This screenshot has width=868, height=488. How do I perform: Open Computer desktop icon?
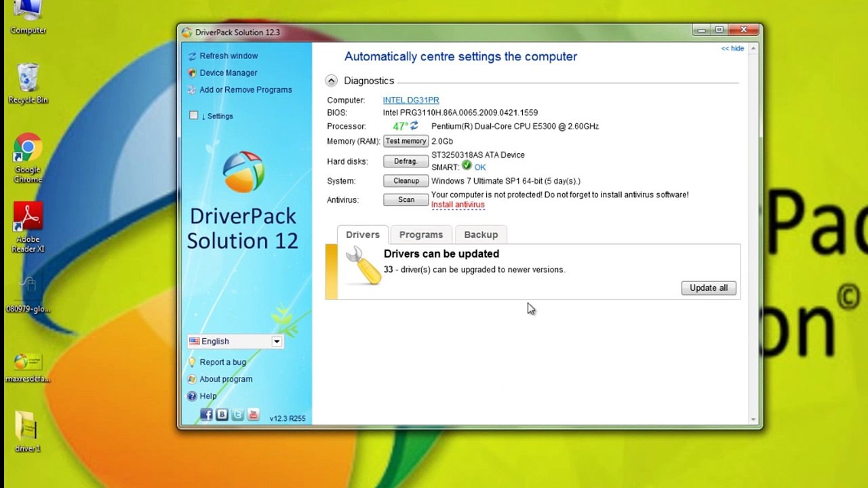[x=28, y=17]
